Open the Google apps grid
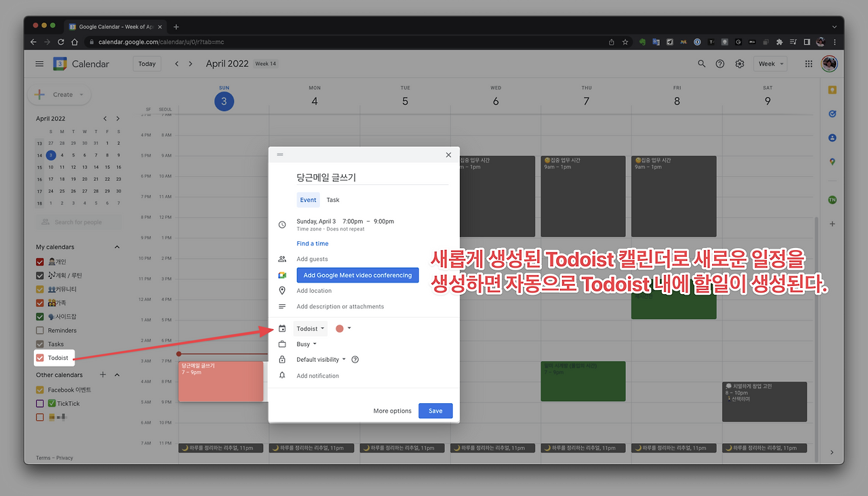Screen dimensions: 868x496 pos(808,64)
